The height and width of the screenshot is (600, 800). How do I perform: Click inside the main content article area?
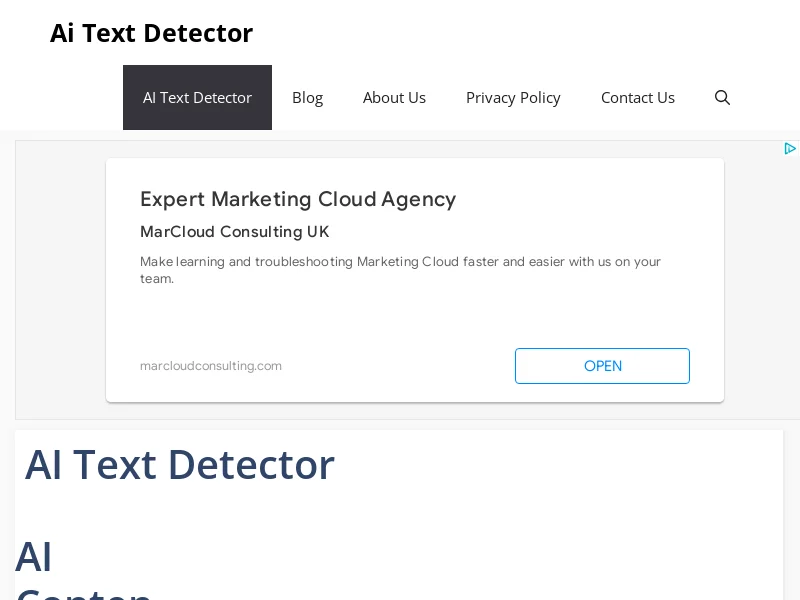[399, 510]
